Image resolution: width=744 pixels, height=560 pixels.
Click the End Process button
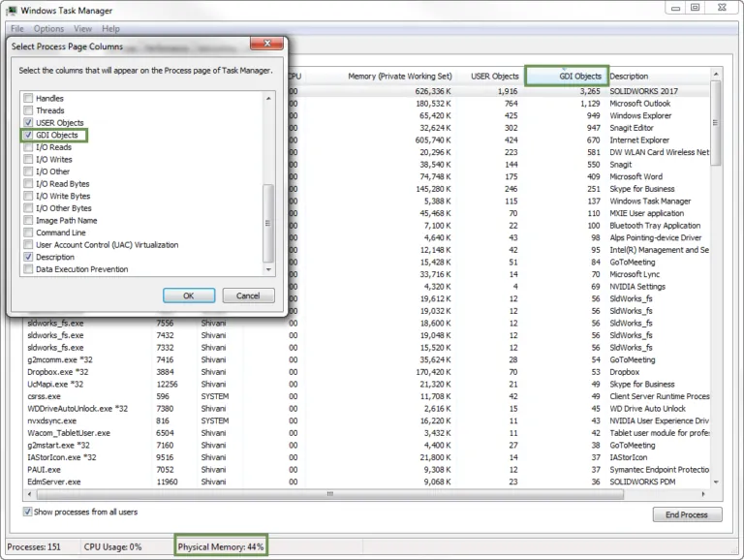click(687, 514)
